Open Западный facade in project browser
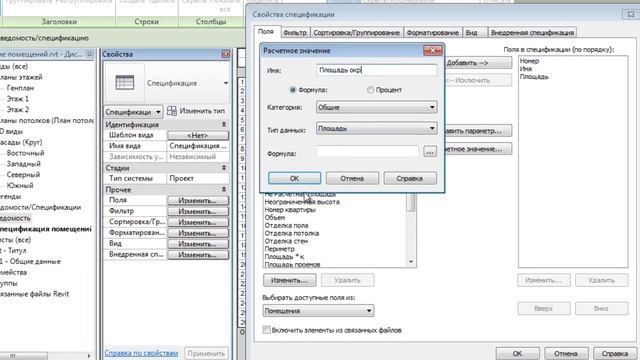The width and height of the screenshot is (640, 360). tap(23, 164)
